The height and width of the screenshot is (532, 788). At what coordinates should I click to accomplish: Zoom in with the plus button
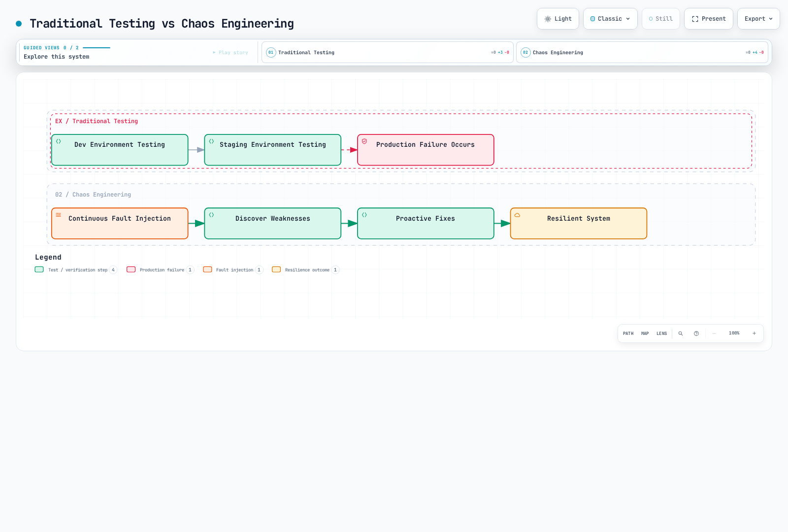click(x=754, y=333)
